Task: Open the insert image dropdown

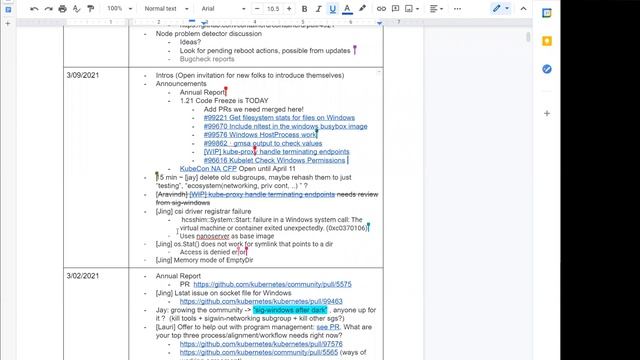Action: point(412,9)
